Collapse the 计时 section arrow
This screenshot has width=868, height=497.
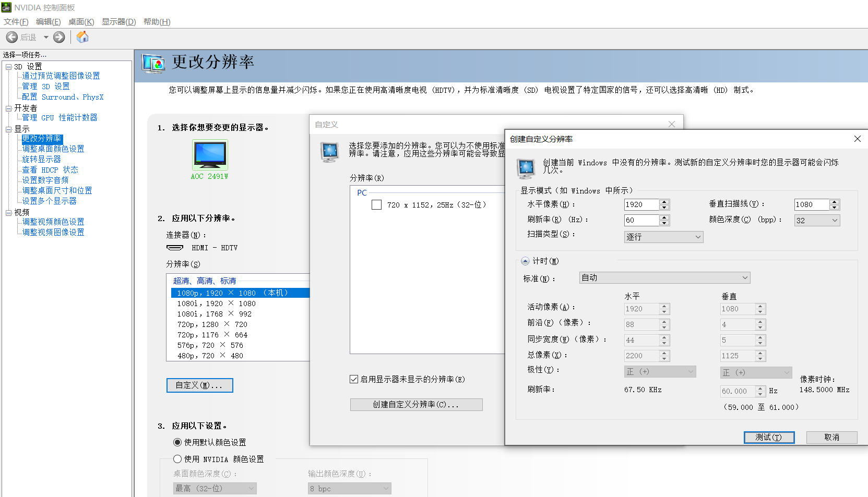pyautogui.click(x=525, y=261)
